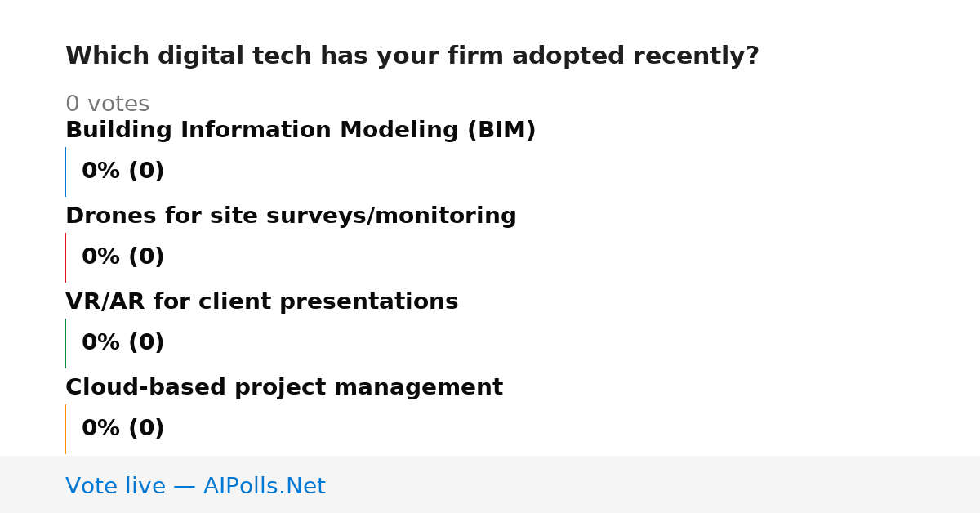Select the Building Information Modeling (BIM) option
Image resolution: width=980 pixels, height=513 pixels.
pos(301,131)
